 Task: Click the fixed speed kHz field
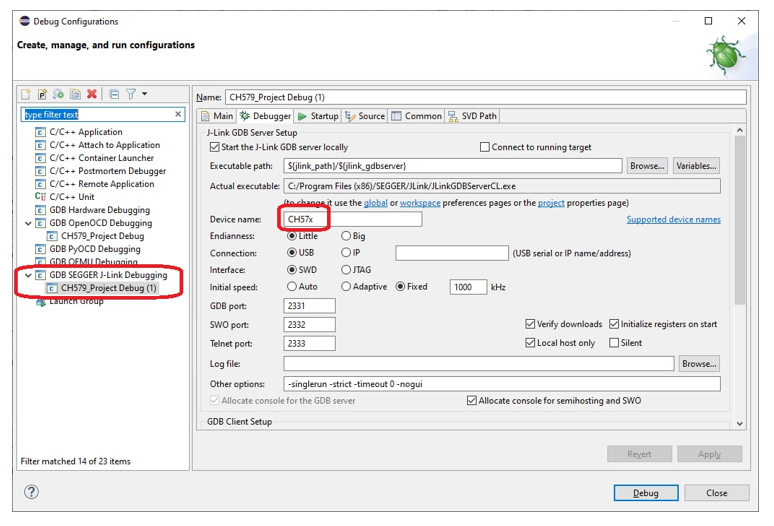pos(468,287)
